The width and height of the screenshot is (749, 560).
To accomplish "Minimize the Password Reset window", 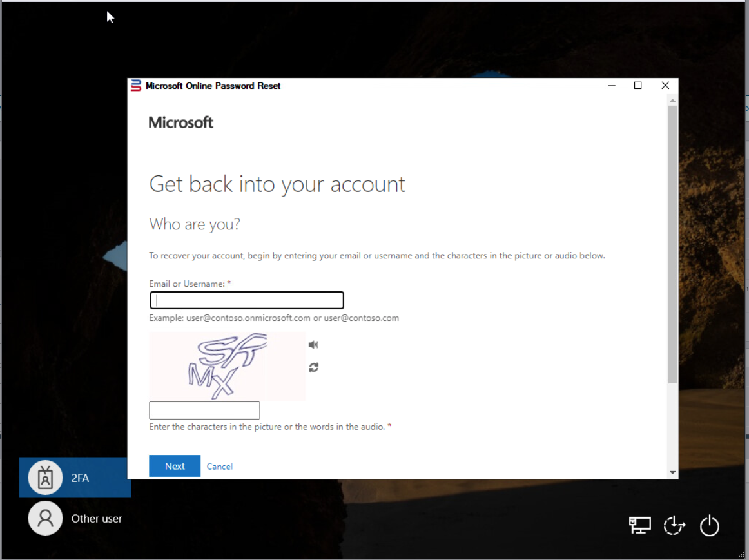I will (x=611, y=86).
